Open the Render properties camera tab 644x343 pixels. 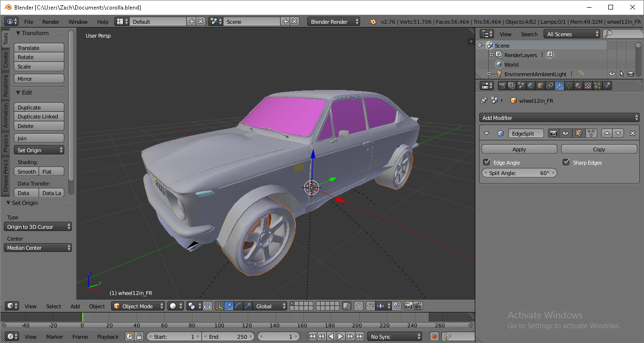coord(502,86)
